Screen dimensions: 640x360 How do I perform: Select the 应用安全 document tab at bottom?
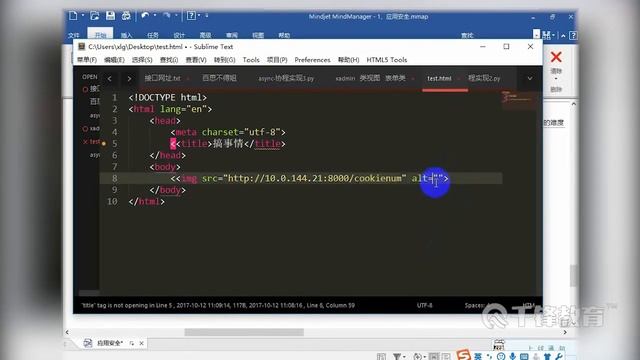pos(109,343)
